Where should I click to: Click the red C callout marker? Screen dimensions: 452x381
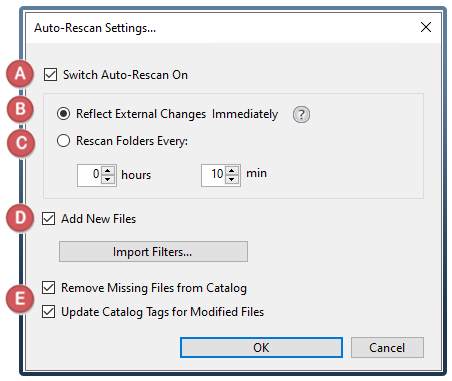click(x=21, y=143)
